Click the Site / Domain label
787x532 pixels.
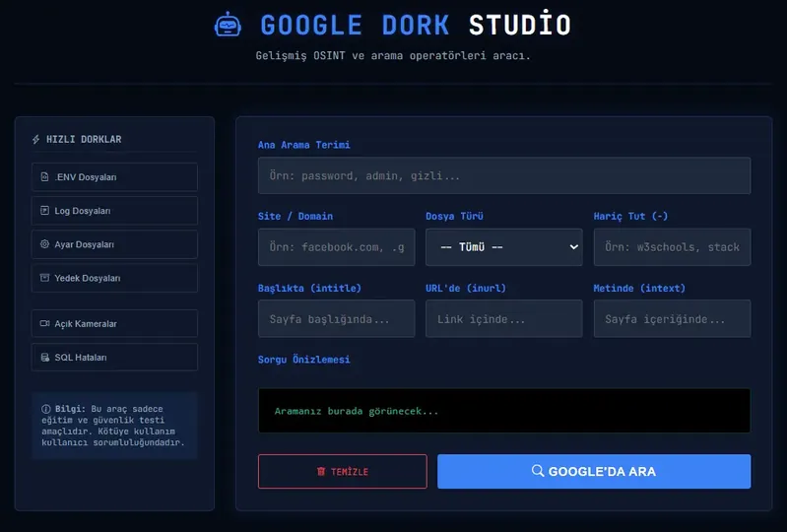(295, 217)
